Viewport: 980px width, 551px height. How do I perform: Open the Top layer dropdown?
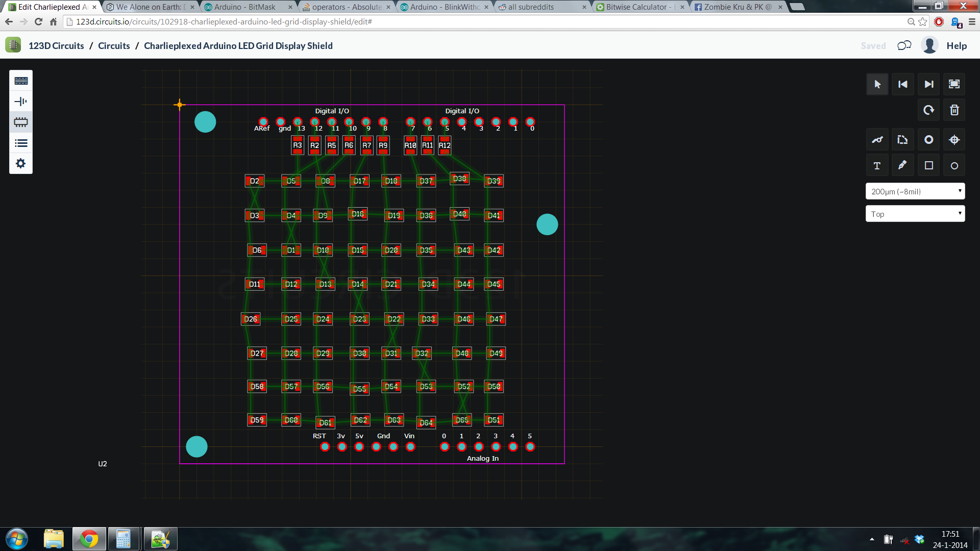pyautogui.click(x=915, y=213)
